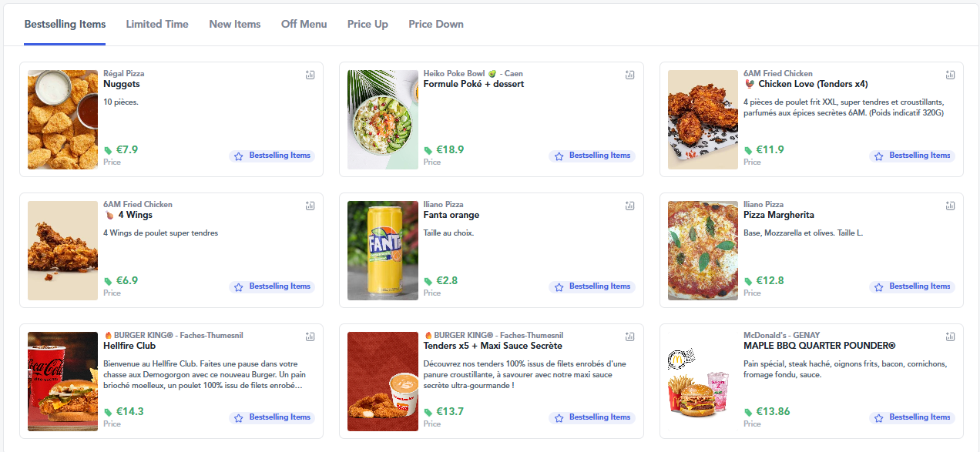This screenshot has height=452, width=980.
Task: Switch to the Limited Time tab
Action: (x=157, y=24)
